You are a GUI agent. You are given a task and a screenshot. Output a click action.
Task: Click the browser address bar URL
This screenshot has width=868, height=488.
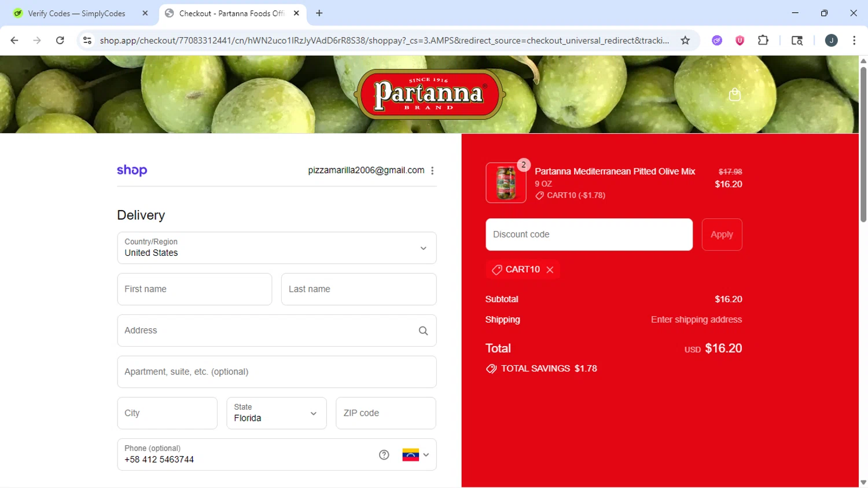(x=384, y=41)
